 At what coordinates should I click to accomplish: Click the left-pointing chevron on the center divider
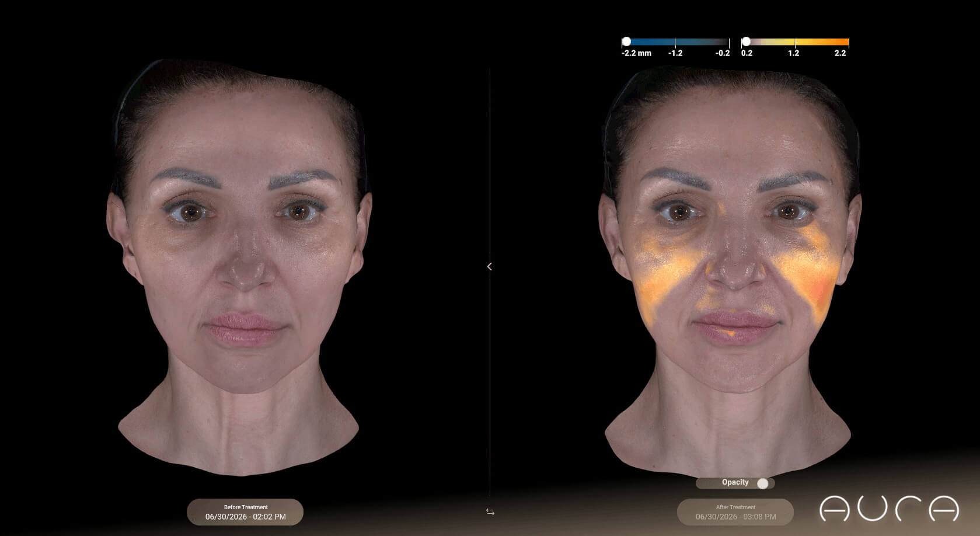(x=489, y=266)
